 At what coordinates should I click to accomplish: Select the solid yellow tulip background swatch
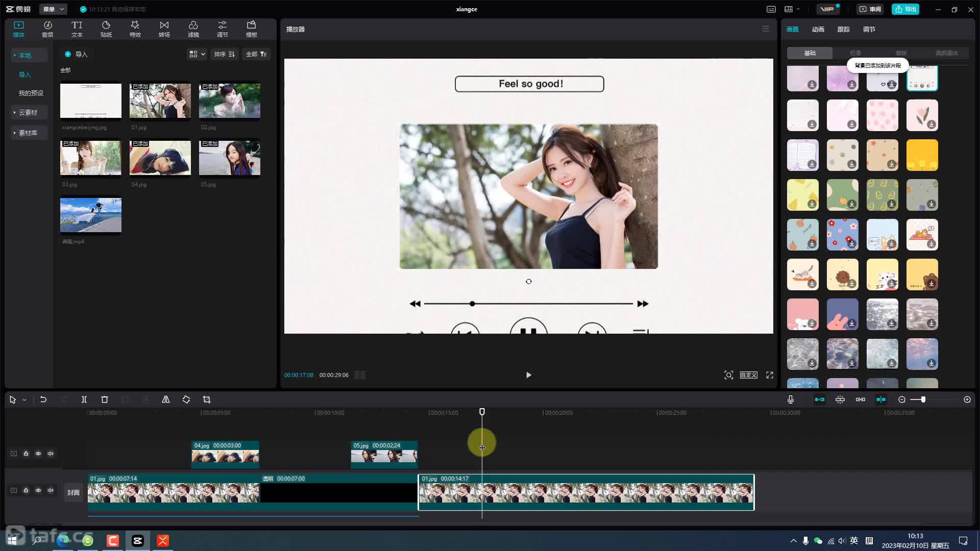(922, 155)
